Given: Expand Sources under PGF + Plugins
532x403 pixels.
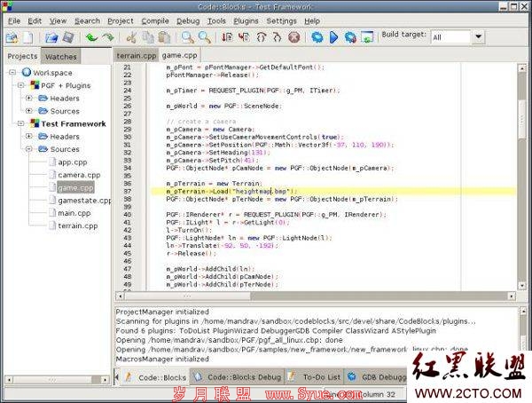Looking at the screenshot, I should point(29,110).
